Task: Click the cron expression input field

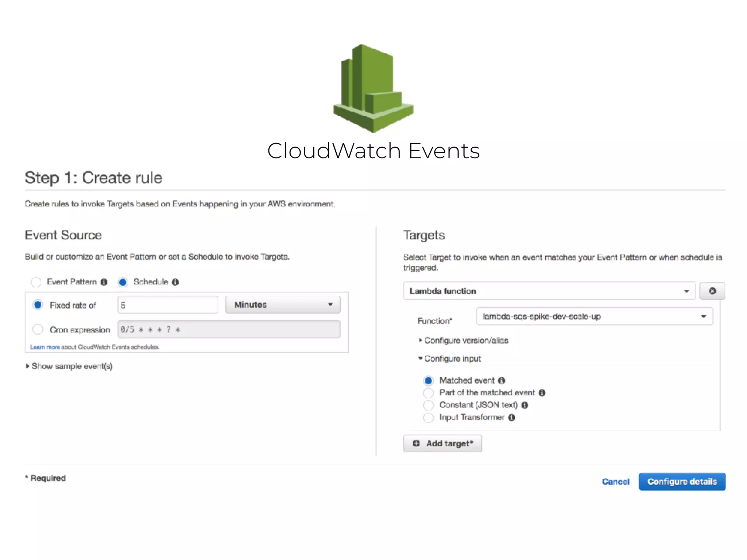Action: tap(229, 330)
